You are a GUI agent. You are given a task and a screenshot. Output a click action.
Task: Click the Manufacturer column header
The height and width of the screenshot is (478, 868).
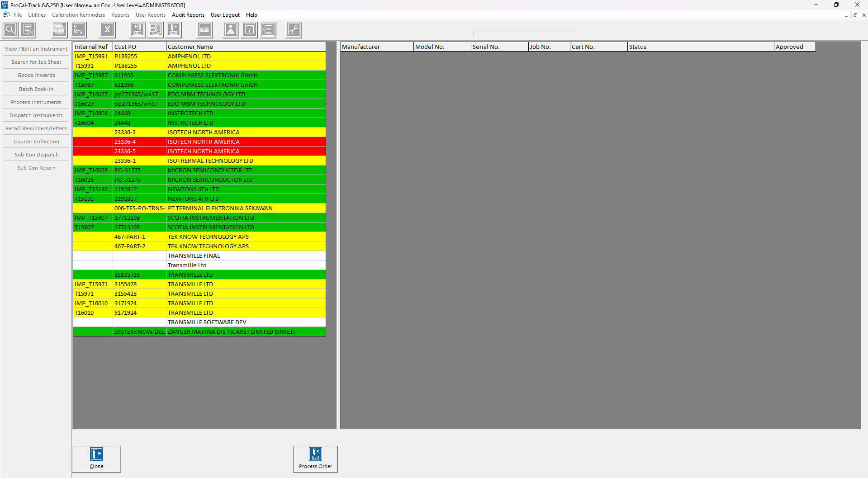pos(377,47)
